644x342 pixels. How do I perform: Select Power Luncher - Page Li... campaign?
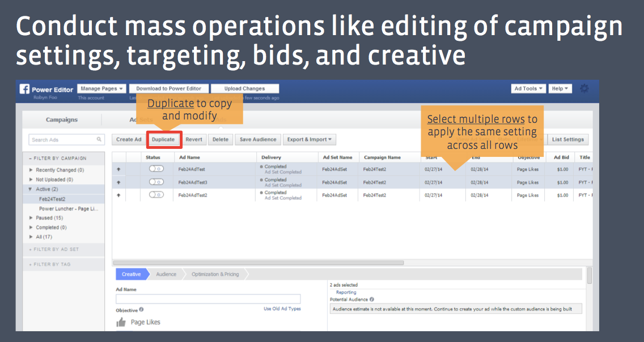[x=69, y=209]
